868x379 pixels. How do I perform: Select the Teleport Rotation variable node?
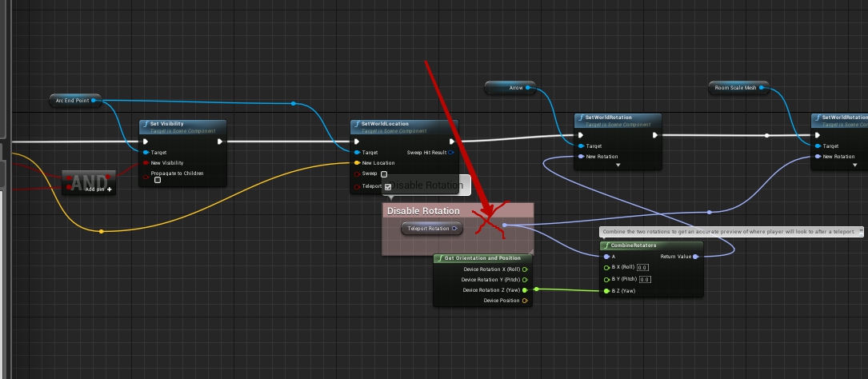tap(429, 229)
